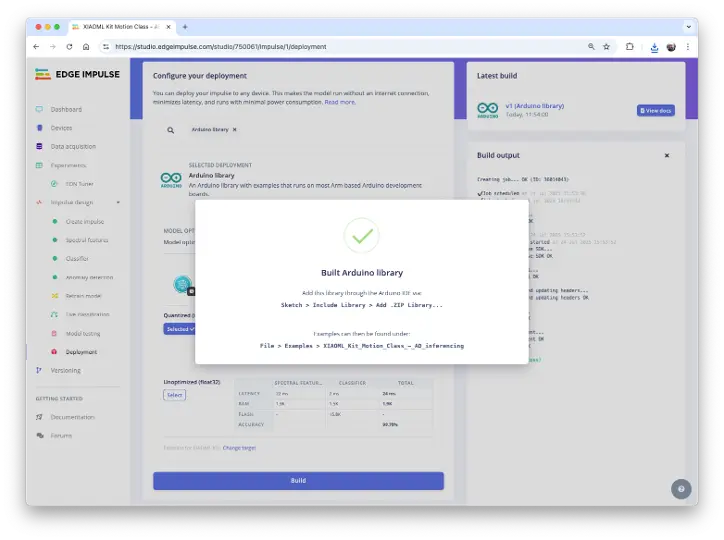
Task: Click the Data acquisition database icon
Action: [x=40, y=147]
